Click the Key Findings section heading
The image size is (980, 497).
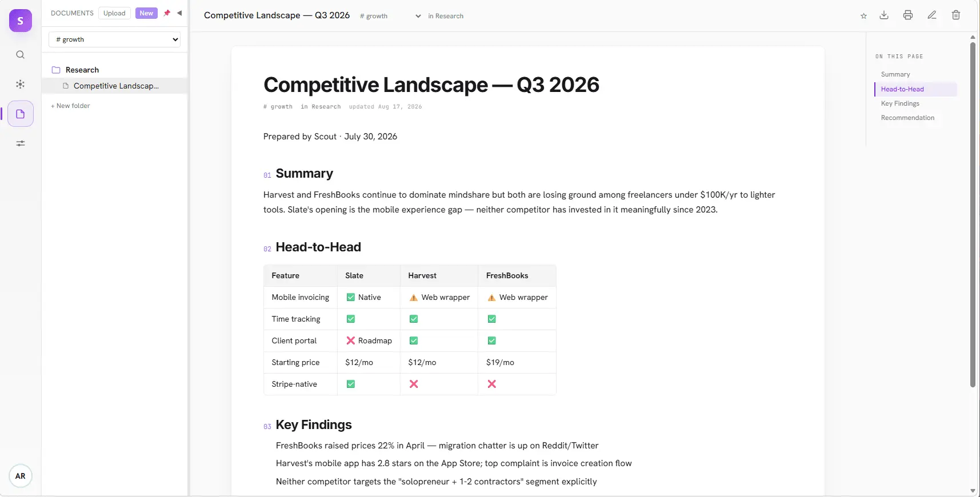pyautogui.click(x=314, y=425)
